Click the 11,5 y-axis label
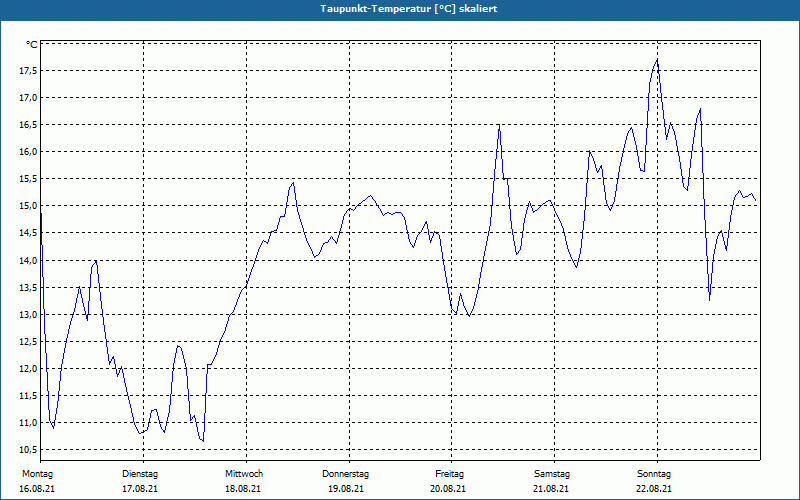The width and height of the screenshot is (800, 500). pos(28,395)
